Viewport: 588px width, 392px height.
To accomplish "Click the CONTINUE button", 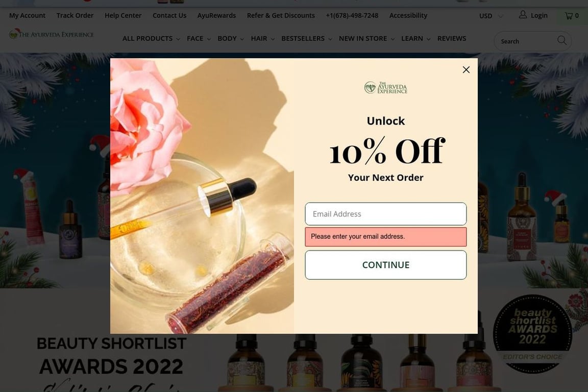I will pos(385,265).
